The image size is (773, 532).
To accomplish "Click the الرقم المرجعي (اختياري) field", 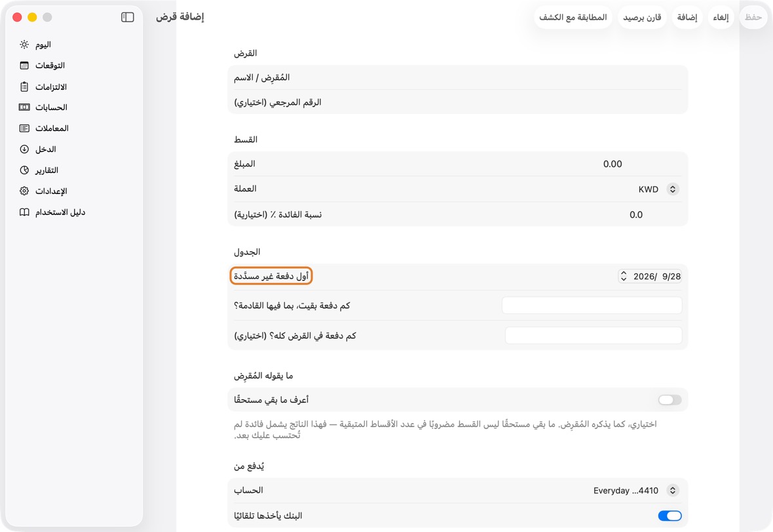I will pos(457,102).
